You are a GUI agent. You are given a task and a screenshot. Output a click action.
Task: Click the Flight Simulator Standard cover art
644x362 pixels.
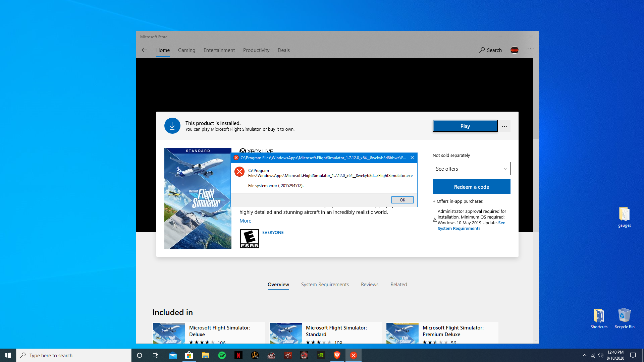coord(198,198)
